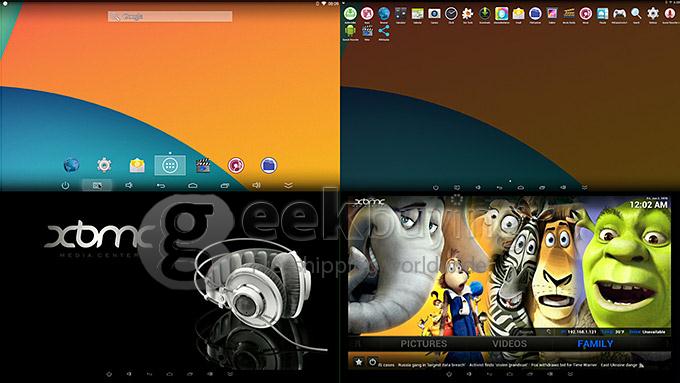Open the Email envelope icon on home dock
This screenshot has width=680, height=383.
click(x=137, y=165)
